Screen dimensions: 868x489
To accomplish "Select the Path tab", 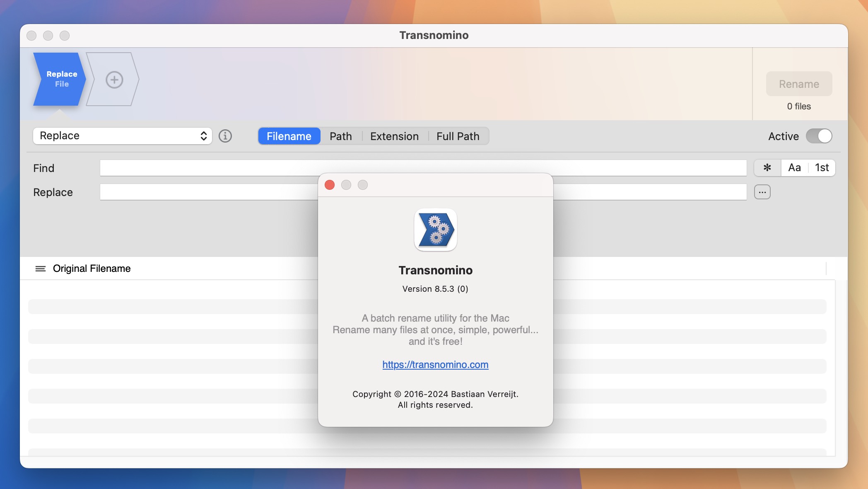I will (340, 136).
